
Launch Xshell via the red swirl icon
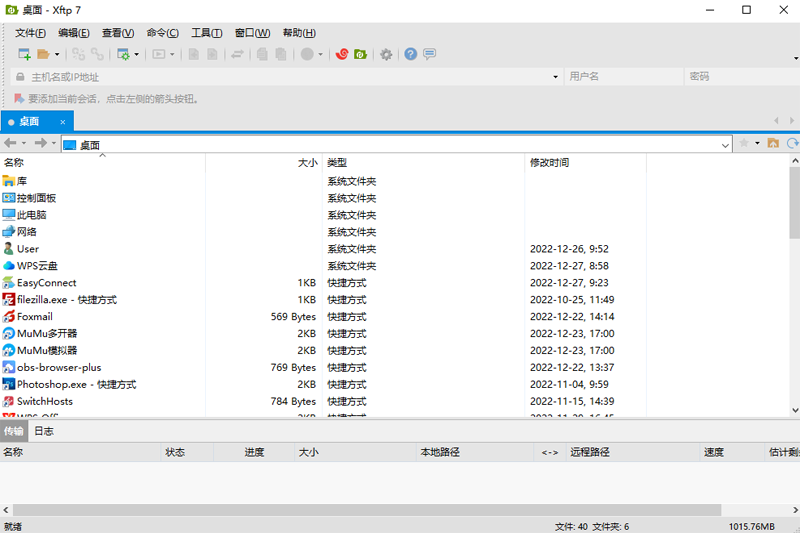(x=342, y=54)
